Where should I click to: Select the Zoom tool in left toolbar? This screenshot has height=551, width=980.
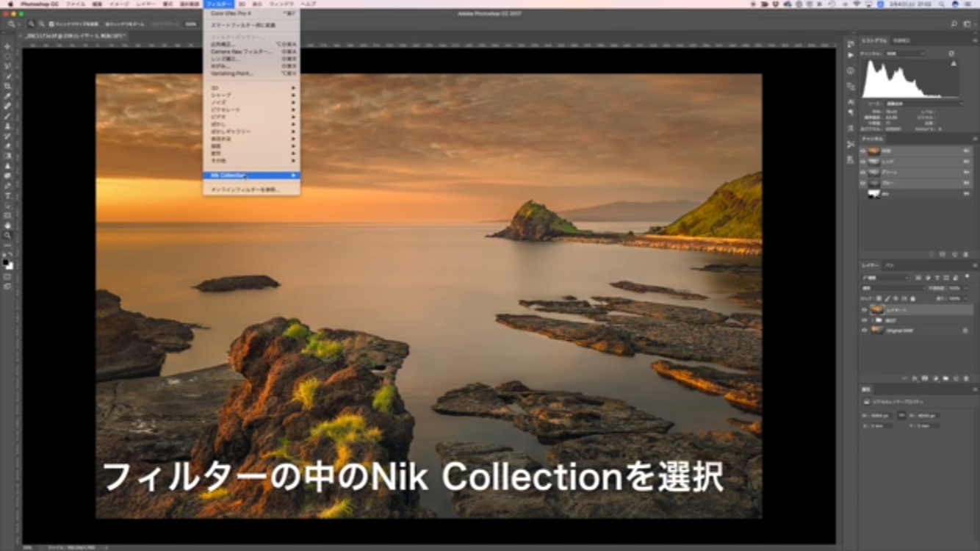click(x=7, y=236)
